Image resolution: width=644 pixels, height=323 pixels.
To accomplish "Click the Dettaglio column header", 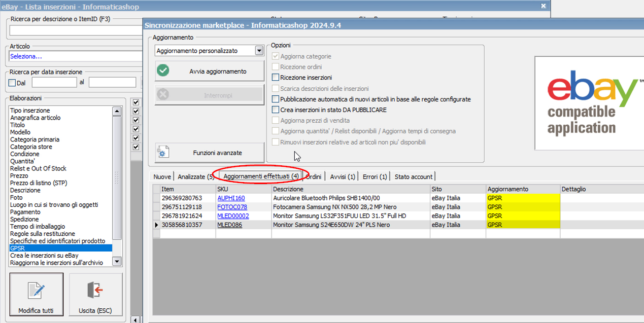I will coord(602,189).
